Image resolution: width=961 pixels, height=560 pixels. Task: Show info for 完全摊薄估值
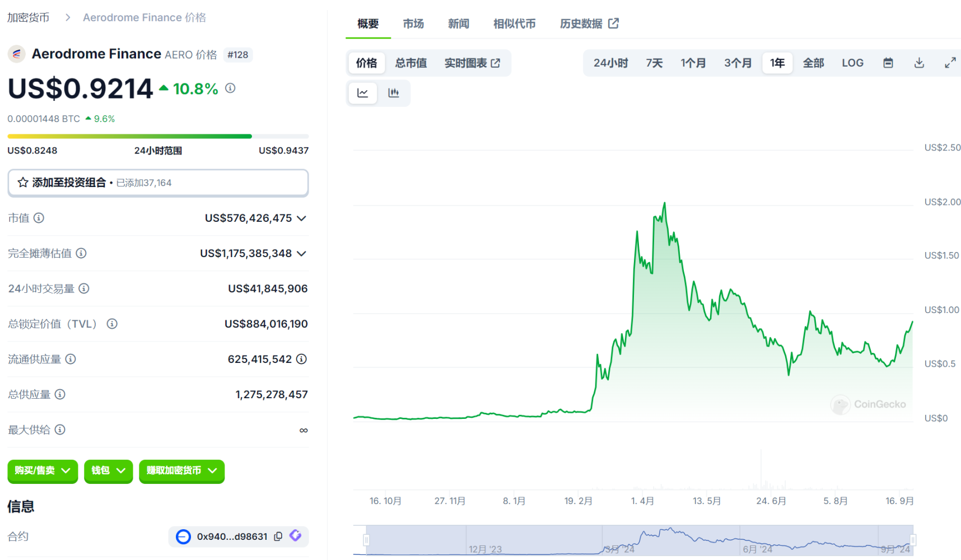81,253
